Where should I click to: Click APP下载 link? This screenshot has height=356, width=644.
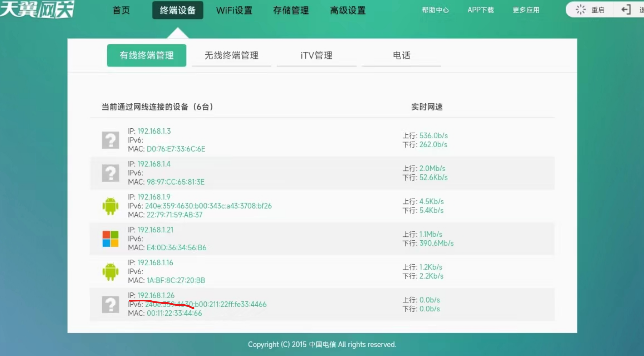481,10
